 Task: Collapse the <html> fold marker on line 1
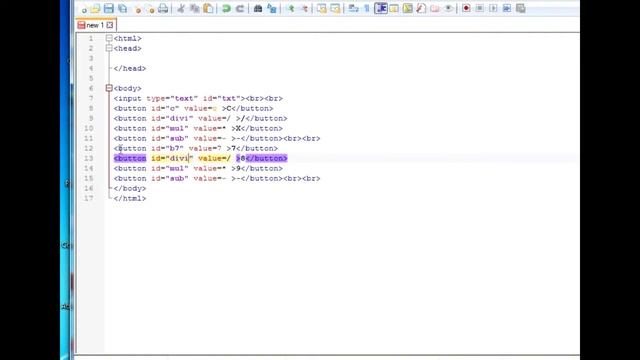[x=109, y=38]
